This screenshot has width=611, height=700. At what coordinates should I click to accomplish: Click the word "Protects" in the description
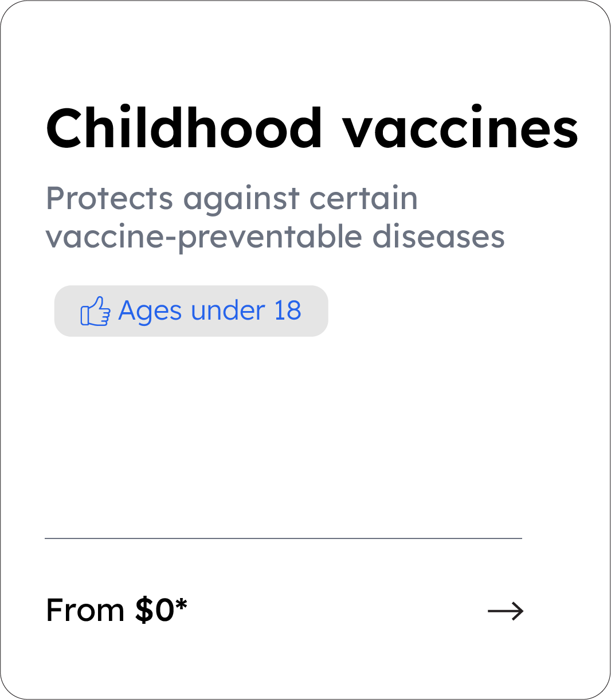click(x=109, y=199)
